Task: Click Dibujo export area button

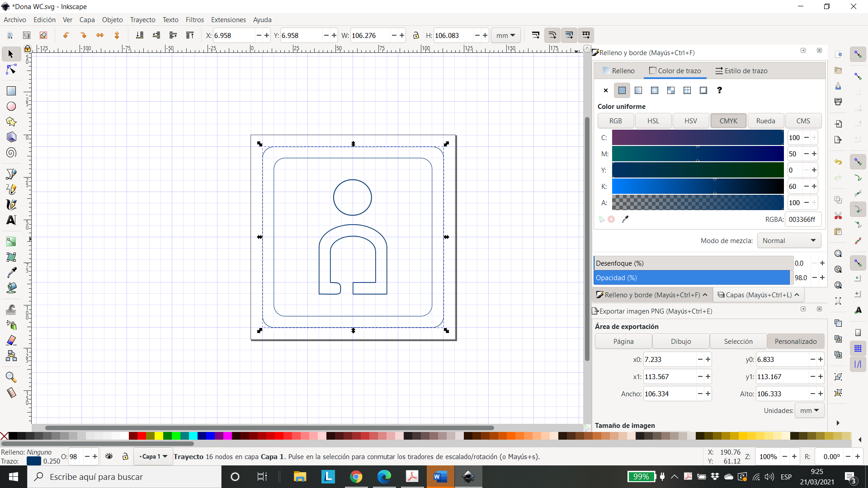Action: (x=680, y=342)
